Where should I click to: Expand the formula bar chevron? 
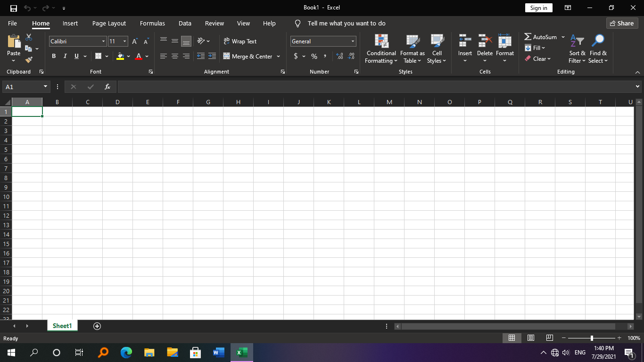coord(638,87)
